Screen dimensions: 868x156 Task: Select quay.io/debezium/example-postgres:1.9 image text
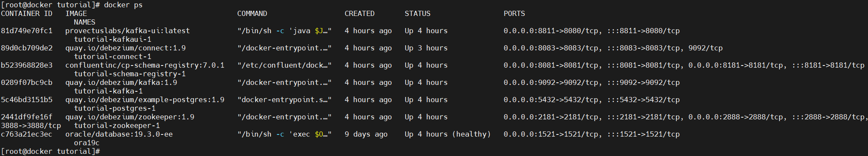145,100
